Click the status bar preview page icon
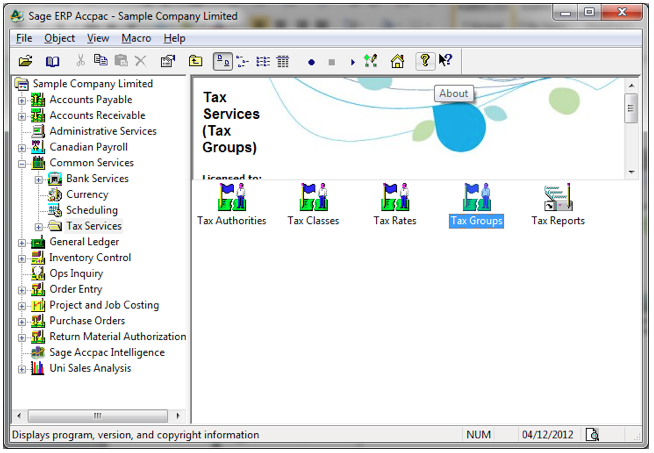The height and width of the screenshot is (453, 654). pyautogui.click(x=592, y=435)
